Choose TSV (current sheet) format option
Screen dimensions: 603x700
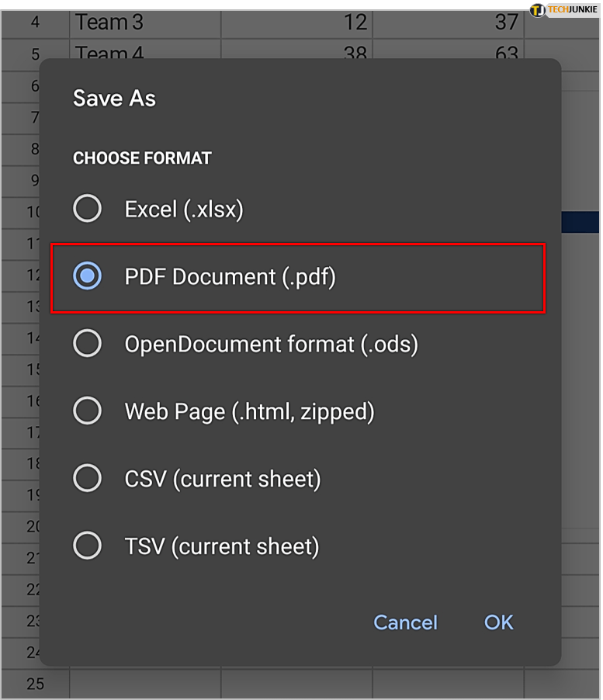[87, 546]
